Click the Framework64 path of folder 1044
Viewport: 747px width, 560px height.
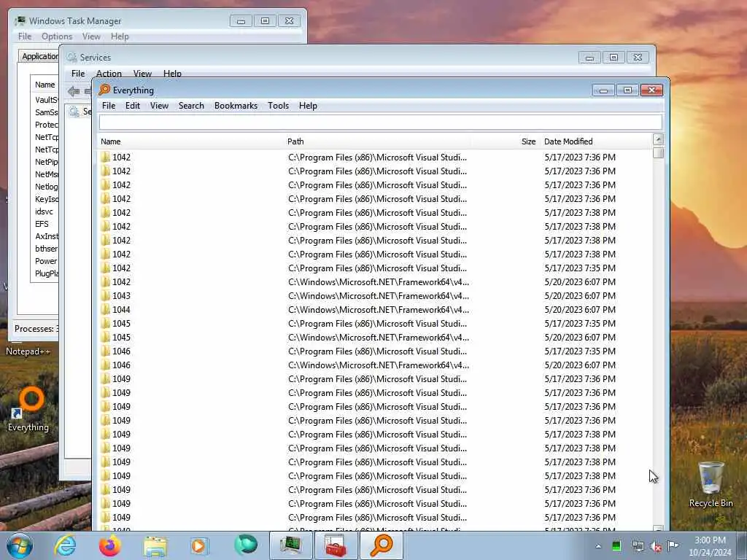click(x=379, y=309)
